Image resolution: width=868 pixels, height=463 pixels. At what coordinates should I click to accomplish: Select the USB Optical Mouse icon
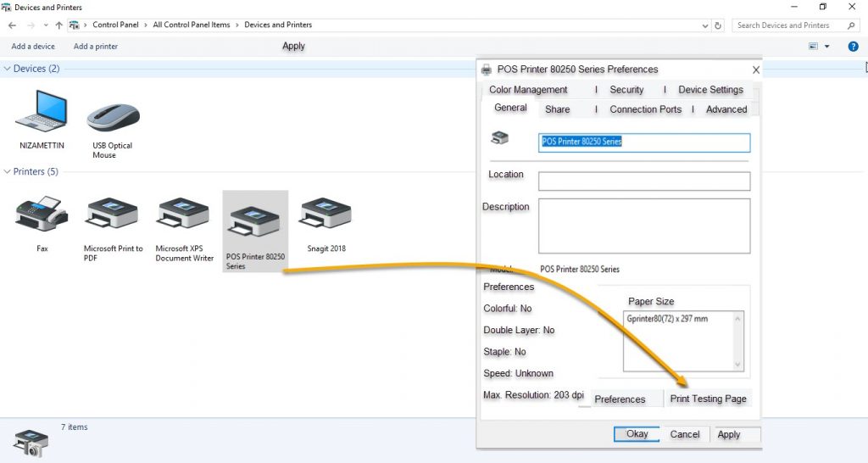click(113, 117)
